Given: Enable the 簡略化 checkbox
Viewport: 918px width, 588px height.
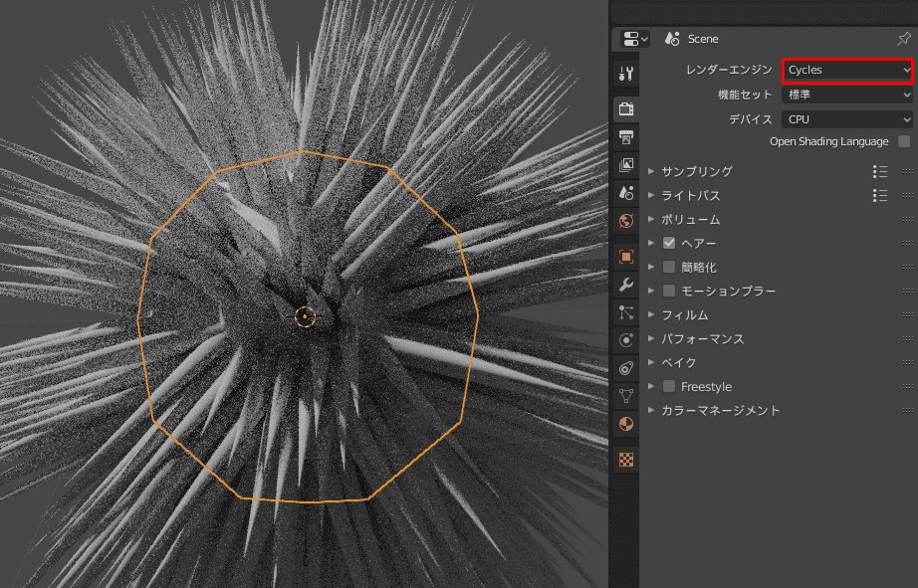Looking at the screenshot, I should click(669, 267).
